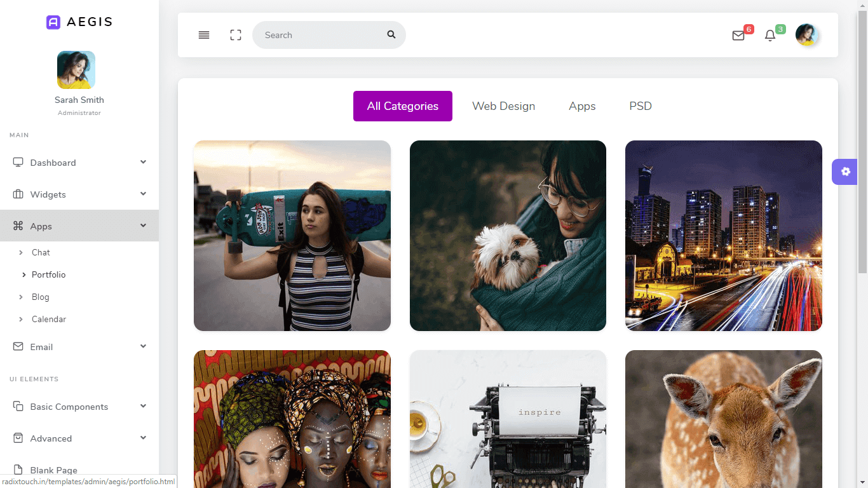
Task: Switch to the Apps filter tab
Action: tap(582, 106)
